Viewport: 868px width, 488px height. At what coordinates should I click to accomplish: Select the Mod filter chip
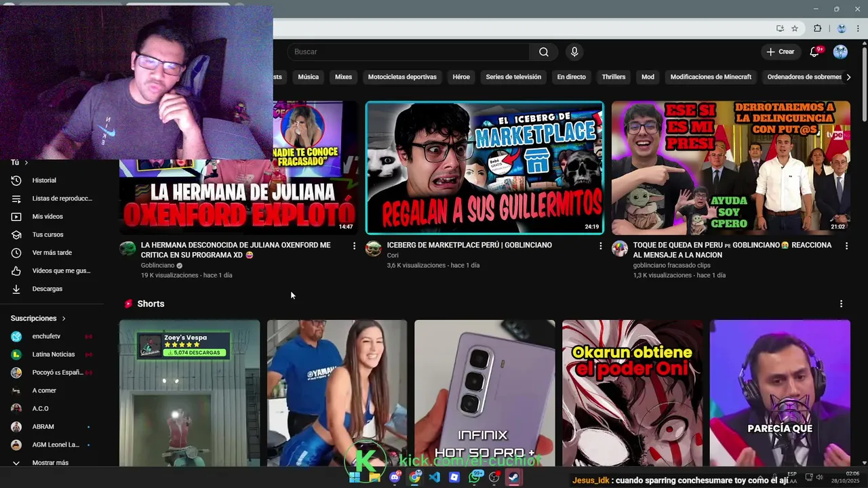click(648, 77)
